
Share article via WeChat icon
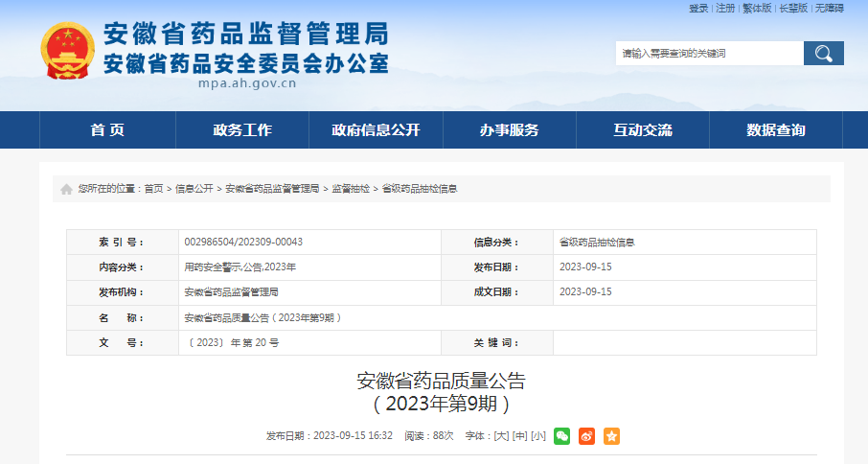(x=561, y=436)
